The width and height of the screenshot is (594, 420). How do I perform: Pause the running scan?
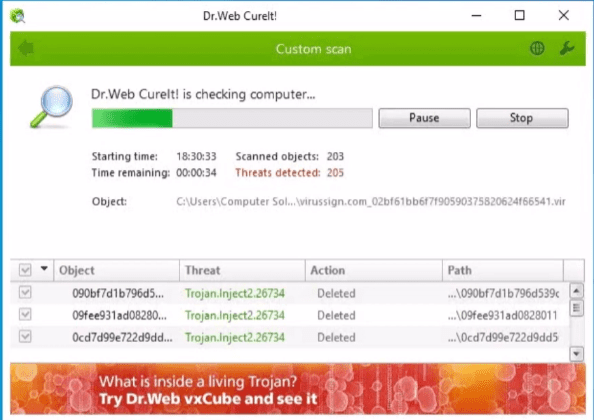pos(424,118)
